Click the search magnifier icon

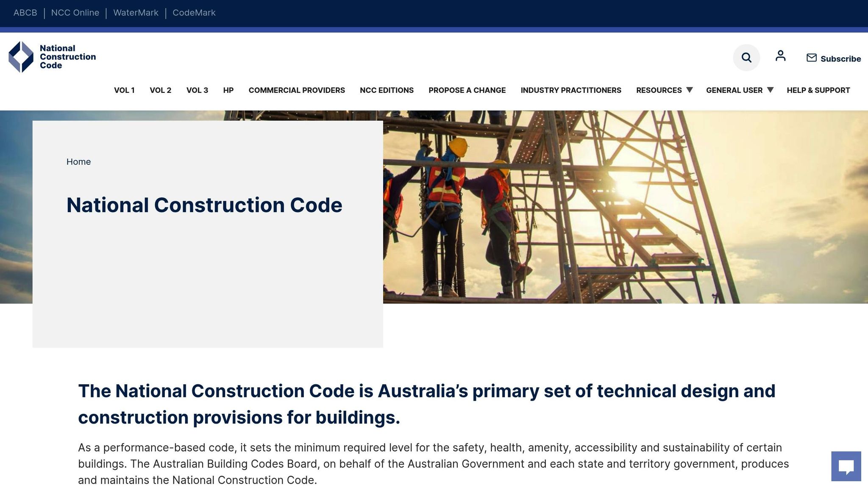tap(746, 58)
